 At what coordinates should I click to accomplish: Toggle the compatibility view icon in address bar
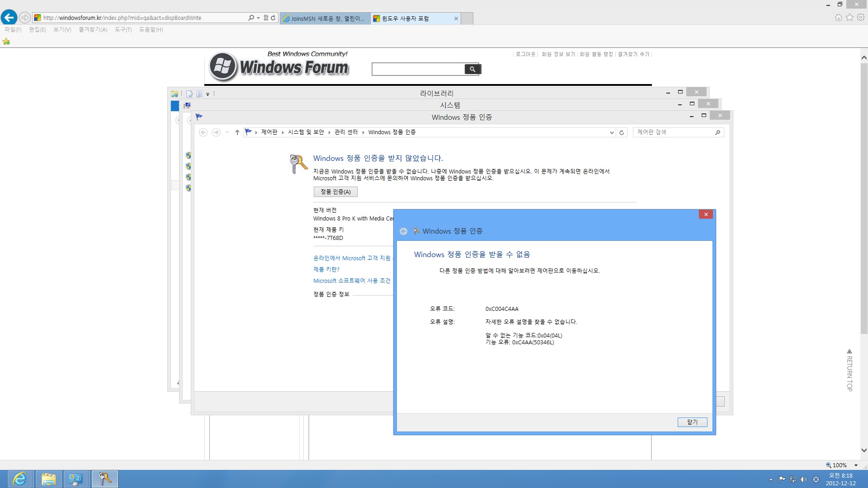[x=266, y=18]
